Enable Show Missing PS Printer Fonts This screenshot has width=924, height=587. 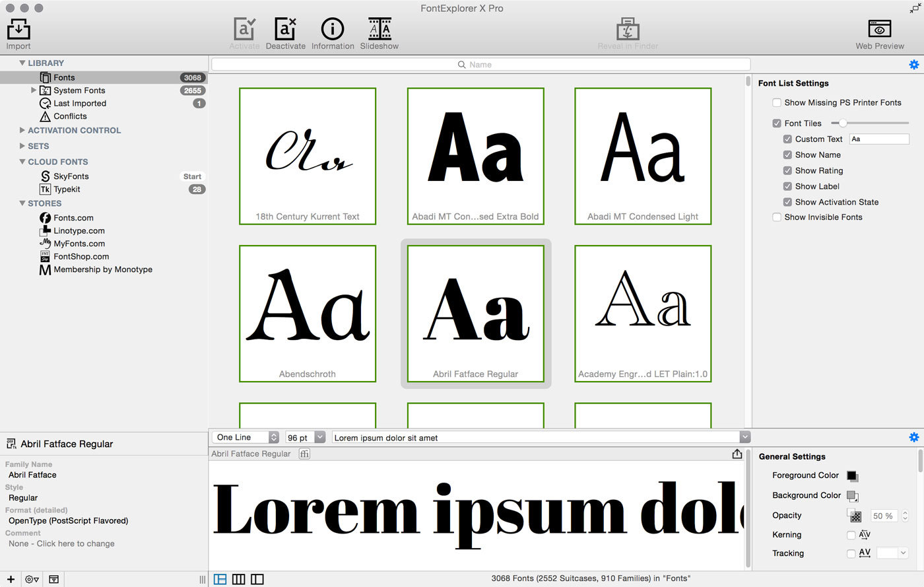(777, 102)
